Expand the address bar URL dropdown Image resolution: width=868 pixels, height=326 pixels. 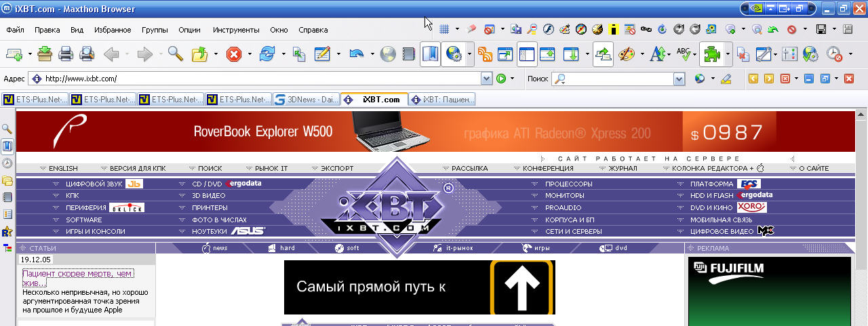click(486, 79)
